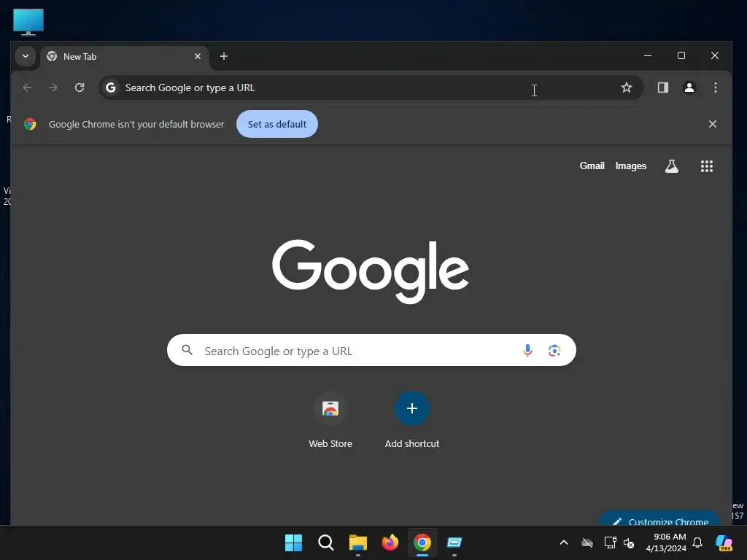Viewport: 747px width, 560px height.
Task: Open a new tab with plus button
Action: [x=223, y=56]
